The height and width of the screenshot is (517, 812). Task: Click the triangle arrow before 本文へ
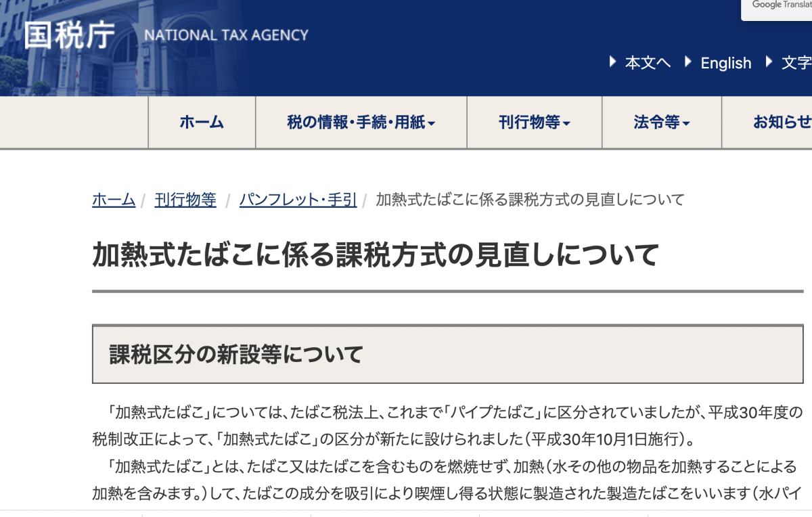click(x=613, y=62)
